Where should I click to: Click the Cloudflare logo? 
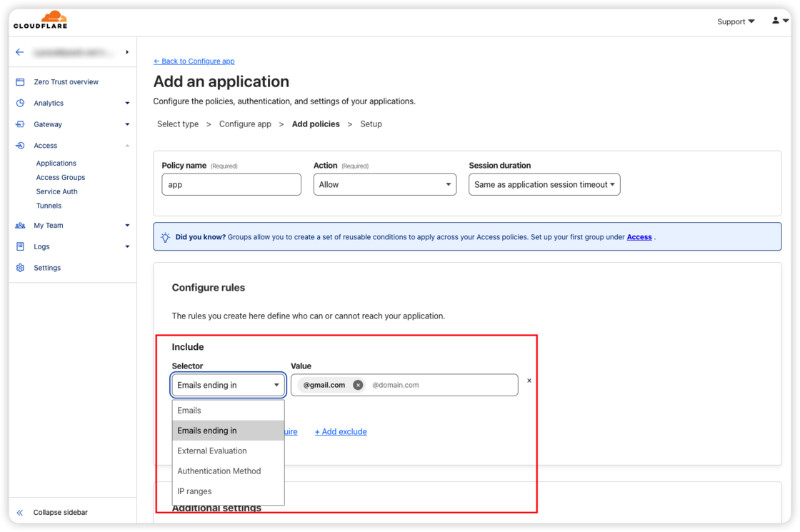[40, 20]
